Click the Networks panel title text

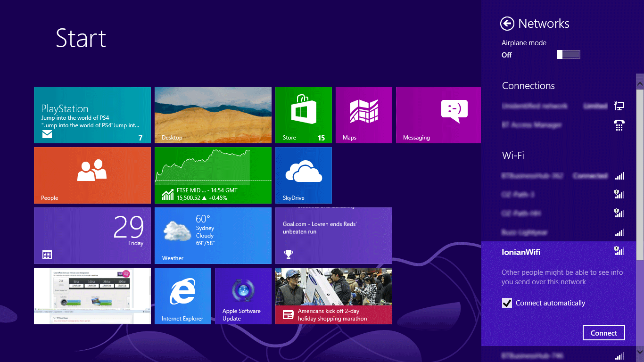[544, 24]
